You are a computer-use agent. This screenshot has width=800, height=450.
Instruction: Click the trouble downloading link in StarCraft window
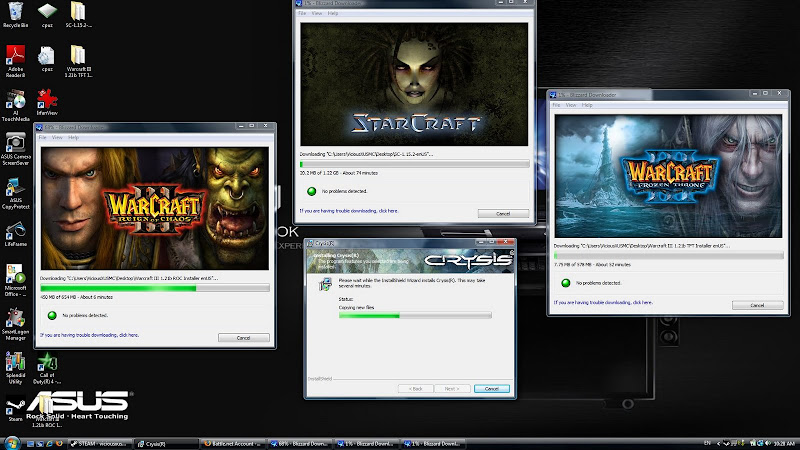(348, 211)
